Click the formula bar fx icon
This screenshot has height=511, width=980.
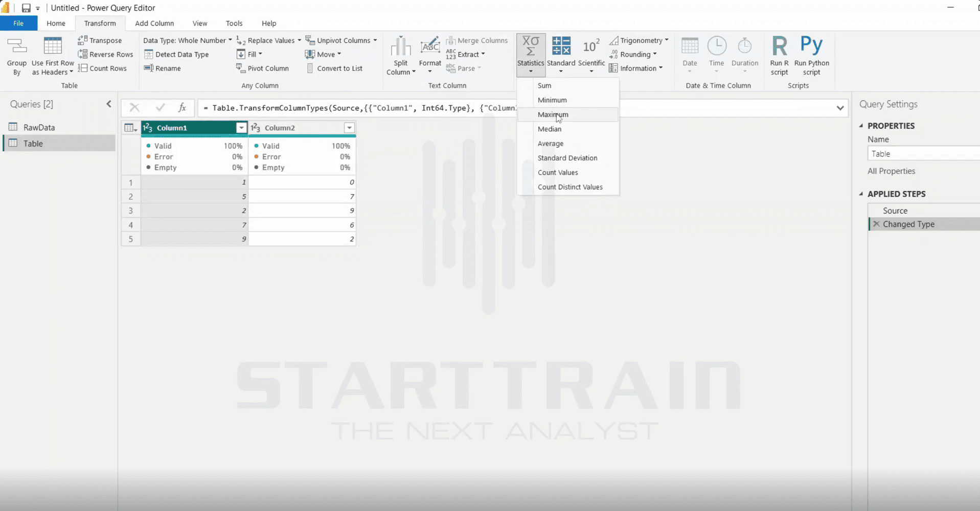[x=182, y=107]
